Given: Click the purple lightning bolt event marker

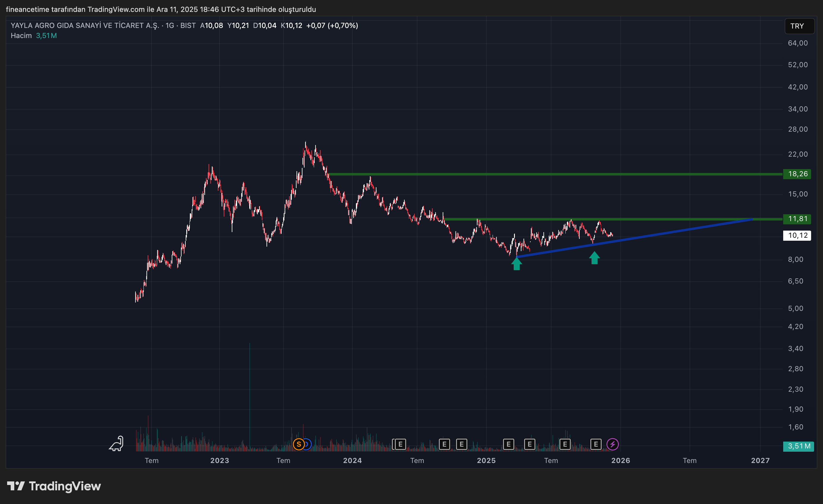Looking at the screenshot, I should [612, 445].
